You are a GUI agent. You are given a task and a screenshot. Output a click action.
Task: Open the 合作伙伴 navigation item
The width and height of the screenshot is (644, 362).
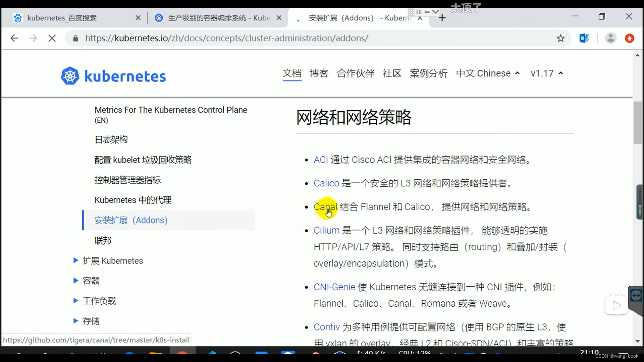(x=356, y=73)
